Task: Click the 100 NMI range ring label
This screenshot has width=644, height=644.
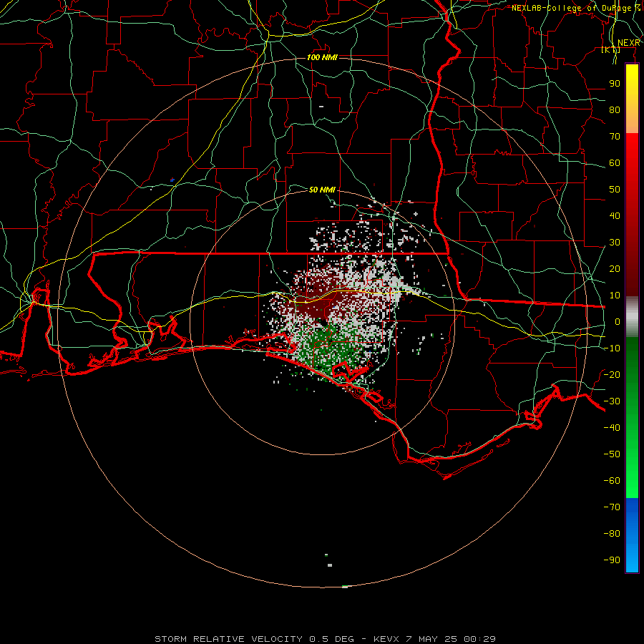Action: click(323, 57)
